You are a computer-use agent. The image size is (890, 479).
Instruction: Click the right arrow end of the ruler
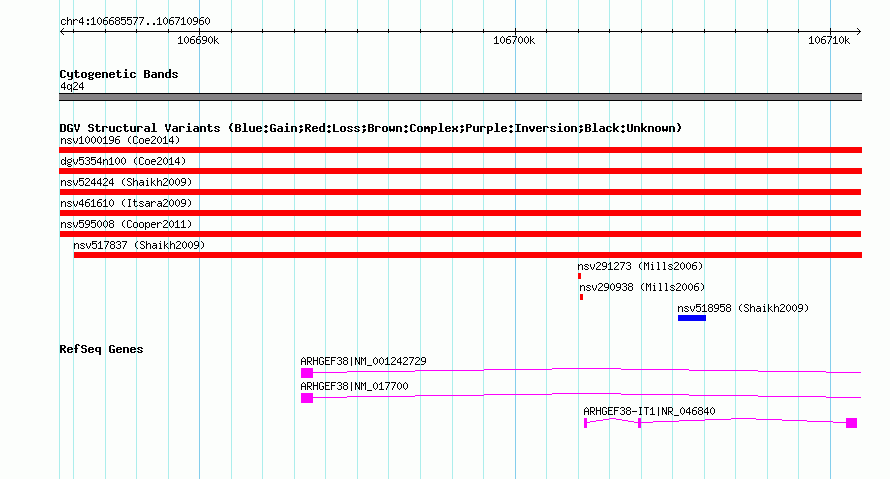858,32
